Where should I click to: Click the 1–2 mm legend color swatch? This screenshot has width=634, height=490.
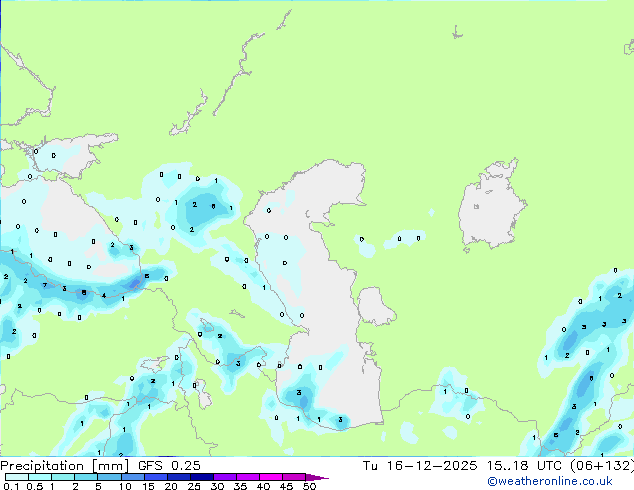(x=63, y=477)
